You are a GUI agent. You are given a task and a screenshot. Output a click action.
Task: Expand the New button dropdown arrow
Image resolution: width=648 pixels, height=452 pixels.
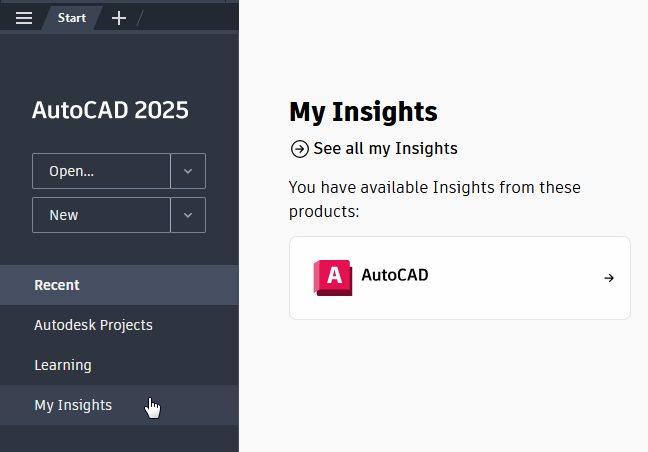[x=188, y=215]
